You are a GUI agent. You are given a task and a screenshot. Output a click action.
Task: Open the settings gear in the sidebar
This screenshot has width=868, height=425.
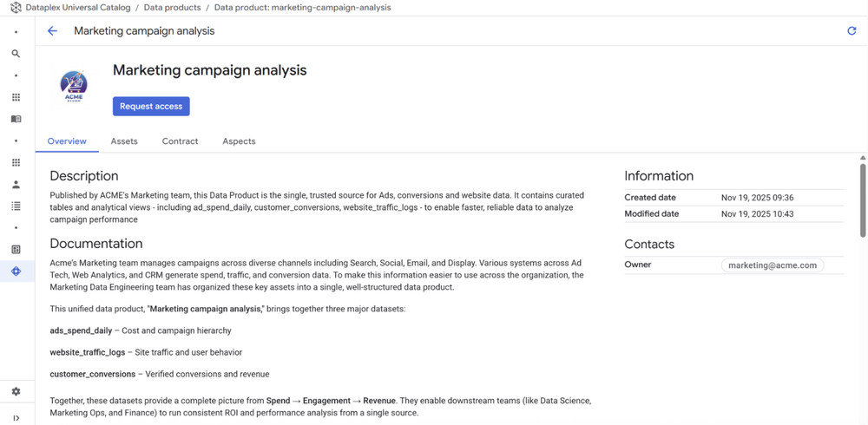coord(16,391)
